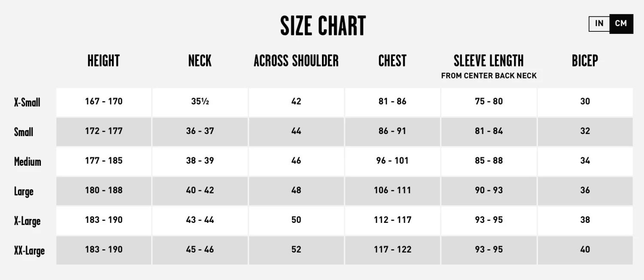The image size is (644, 280).
Task: Select the HEIGHT column header
Action: 103,61
